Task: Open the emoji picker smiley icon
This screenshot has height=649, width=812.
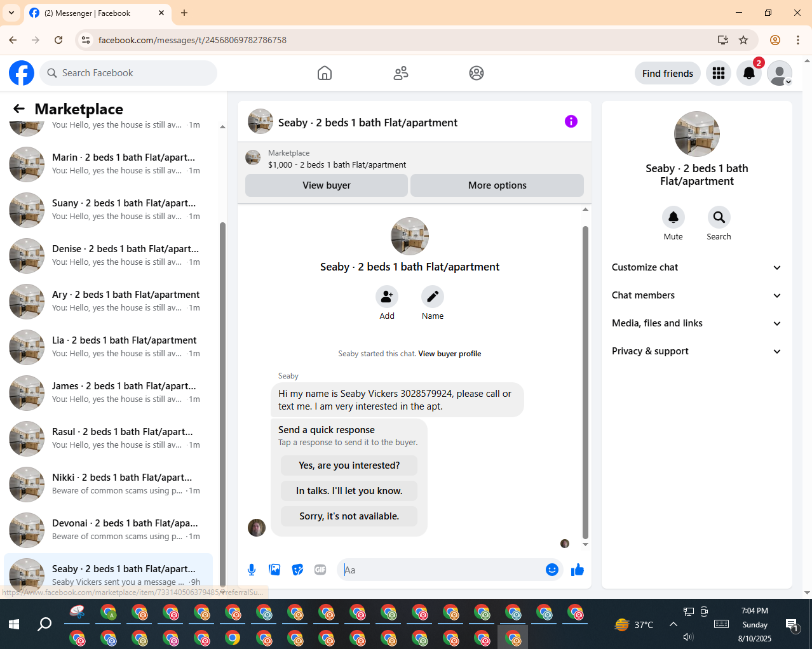Action: pyautogui.click(x=552, y=570)
